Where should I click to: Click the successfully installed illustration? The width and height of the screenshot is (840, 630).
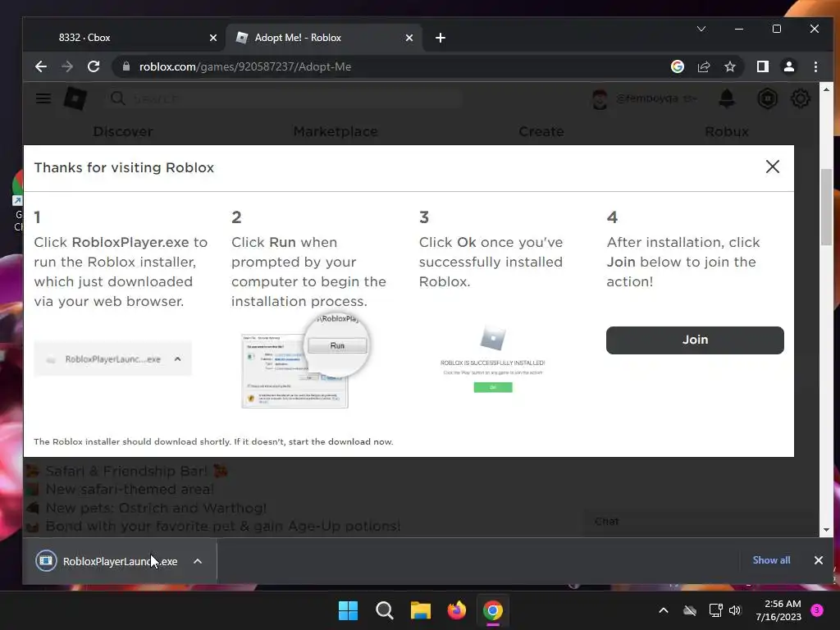(493, 358)
